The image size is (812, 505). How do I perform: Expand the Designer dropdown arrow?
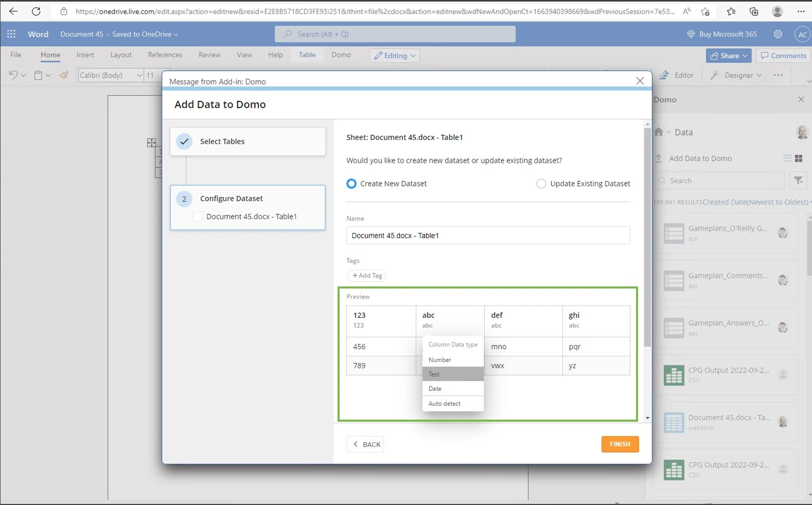tap(759, 75)
